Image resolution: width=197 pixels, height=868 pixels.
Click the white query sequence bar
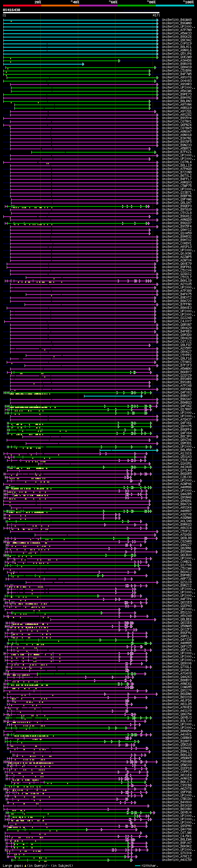pos(81,13)
